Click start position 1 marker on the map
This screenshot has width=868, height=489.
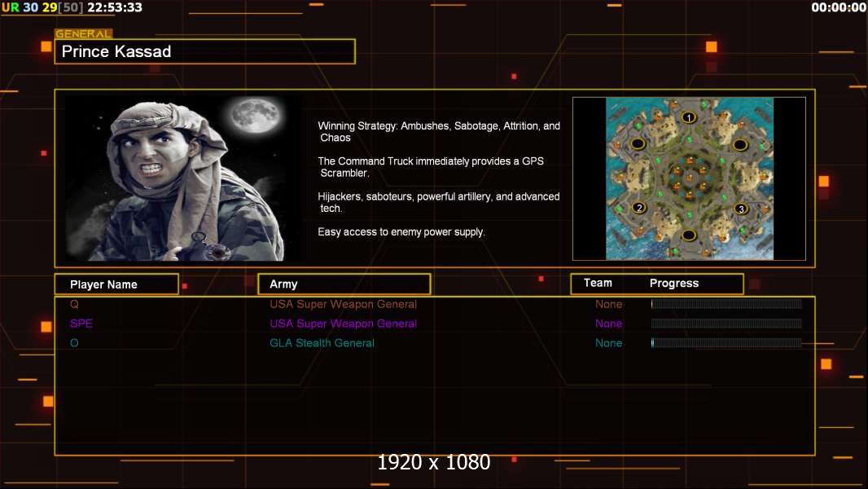(689, 118)
